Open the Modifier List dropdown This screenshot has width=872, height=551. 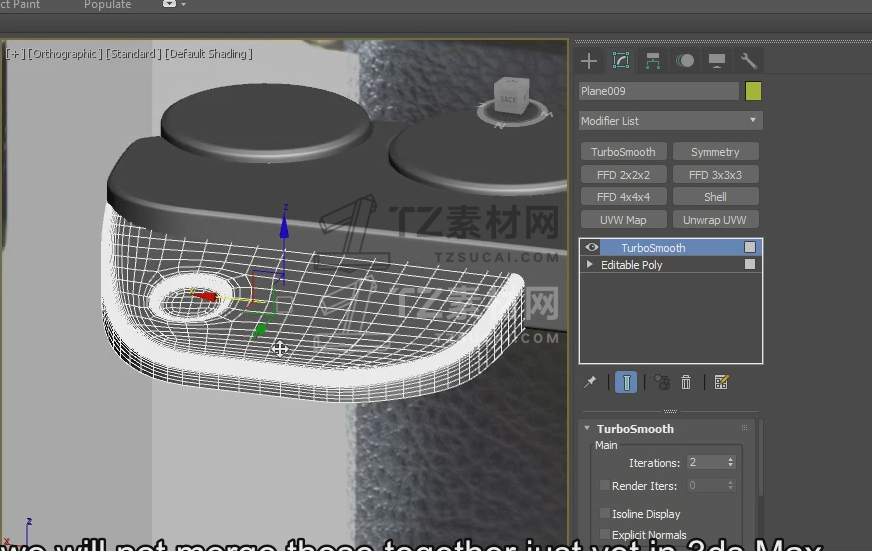[x=670, y=121]
